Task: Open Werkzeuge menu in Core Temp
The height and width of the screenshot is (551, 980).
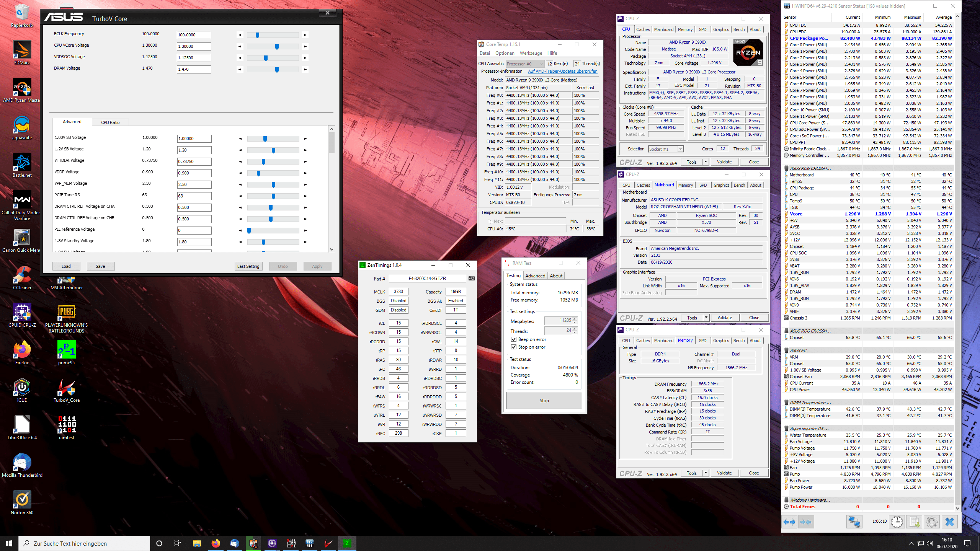Action: [x=531, y=53]
